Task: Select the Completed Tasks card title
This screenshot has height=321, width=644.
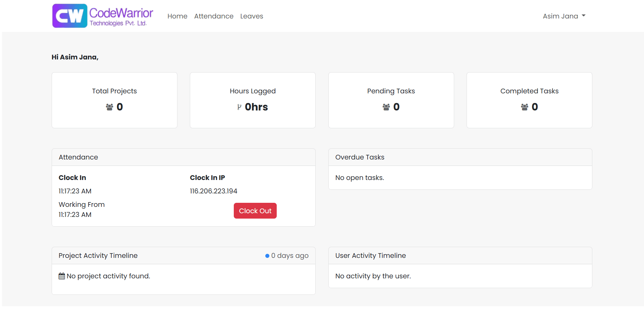Action: (529, 91)
